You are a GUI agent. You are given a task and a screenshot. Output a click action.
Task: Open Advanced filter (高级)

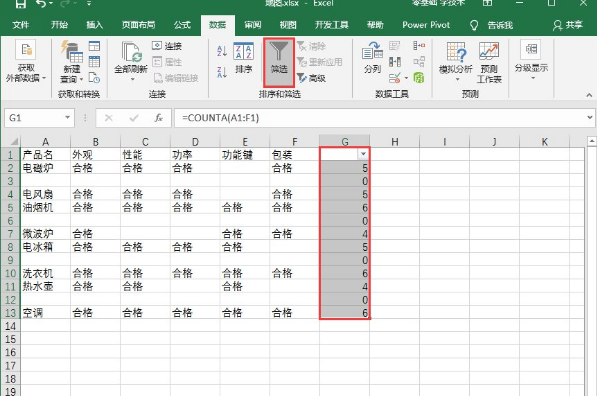311,78
